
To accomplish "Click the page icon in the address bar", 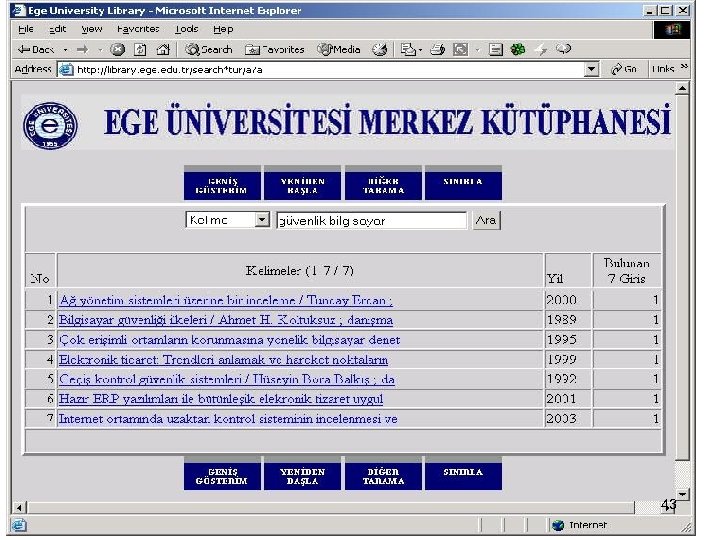I will pyautogui.click(x=67, y=69).
